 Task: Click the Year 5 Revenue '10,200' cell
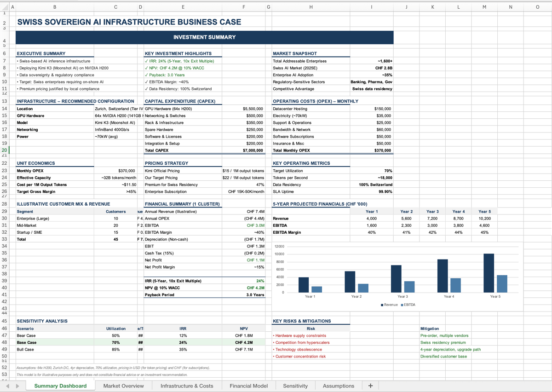[484, 219]
